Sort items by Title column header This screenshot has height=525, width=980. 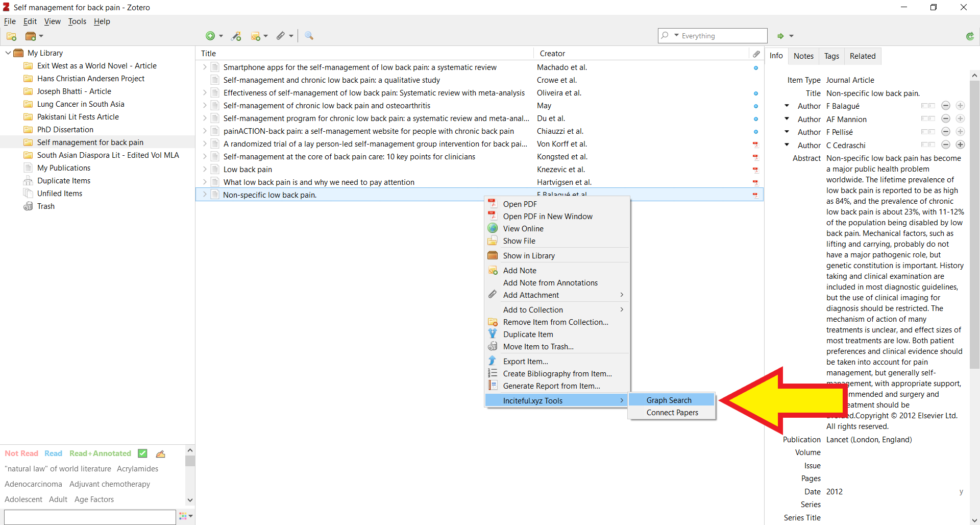(364, 54)
